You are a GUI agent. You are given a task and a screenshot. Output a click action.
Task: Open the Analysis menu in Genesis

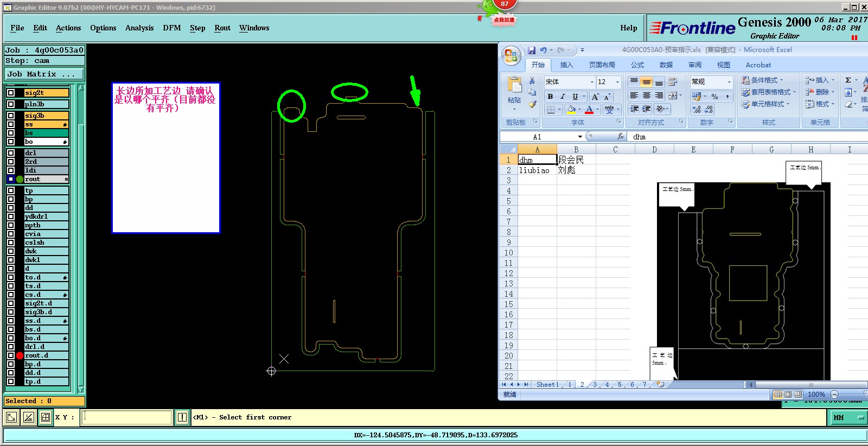tap(139, 28)
